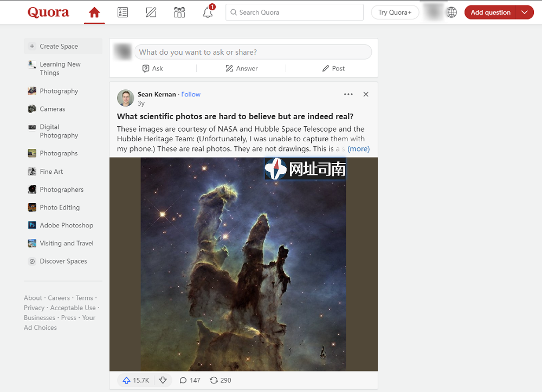Click the 3y timestamp on the post
Image resolution: width=542 pixels, height=392 pixels.
(141, 103)
